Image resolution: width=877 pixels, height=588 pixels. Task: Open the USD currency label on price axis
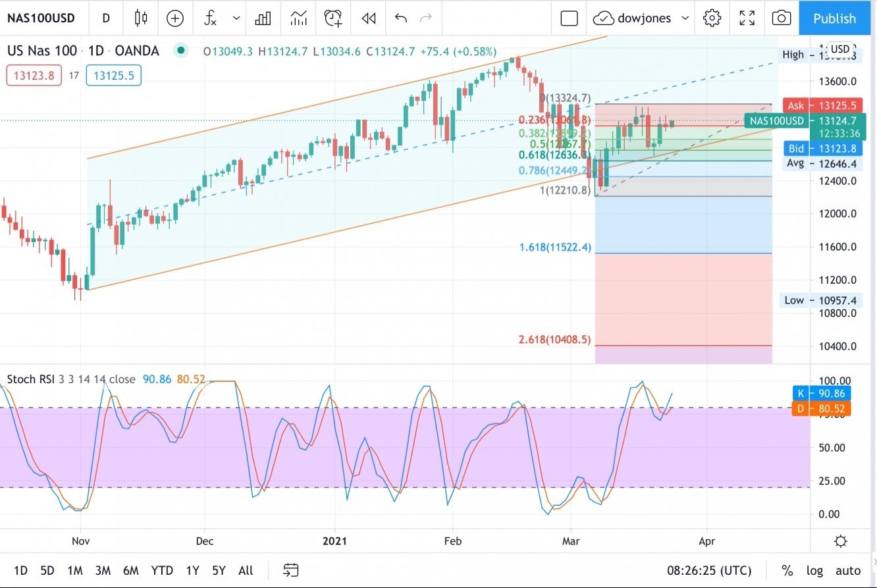pos(839,49)
